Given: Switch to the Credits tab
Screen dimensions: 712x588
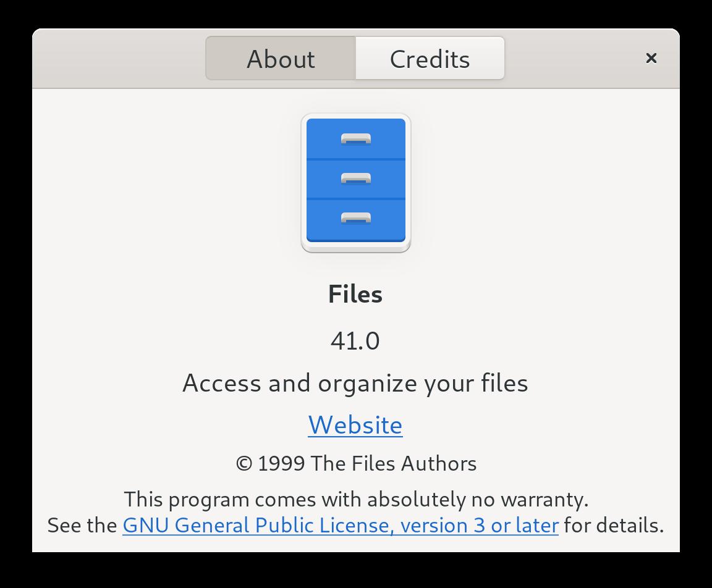Looking at the screenshot, I should coord(430,59).
